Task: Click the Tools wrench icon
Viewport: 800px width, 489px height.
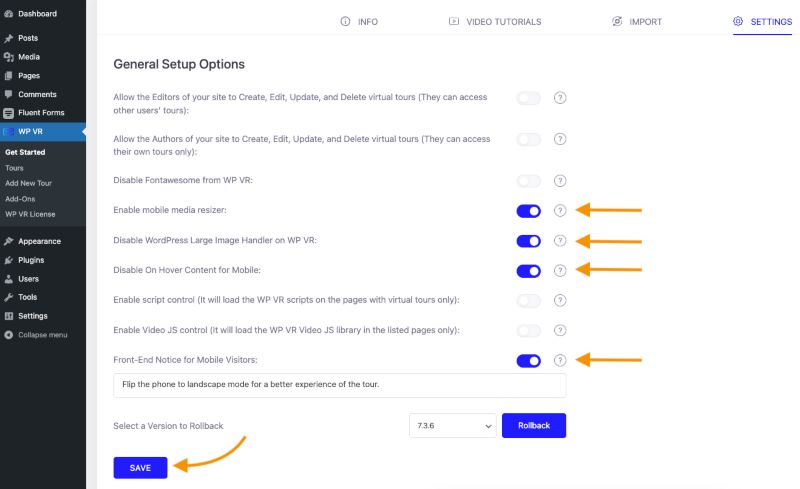Action: coord(9,297)
